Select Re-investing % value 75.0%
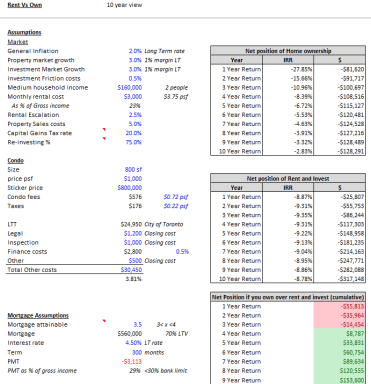 pos(134,142)
